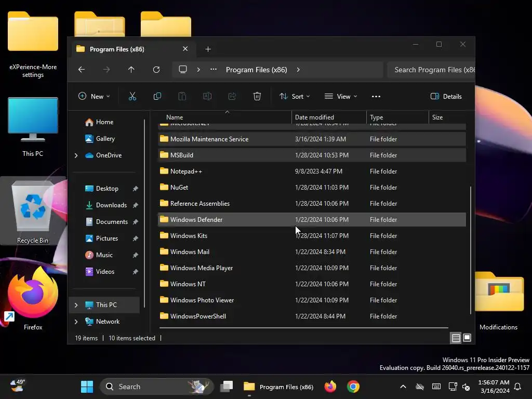Click the horizontal scrollbar under file list
Screen dimensions: 532x399
coord(303,328)
